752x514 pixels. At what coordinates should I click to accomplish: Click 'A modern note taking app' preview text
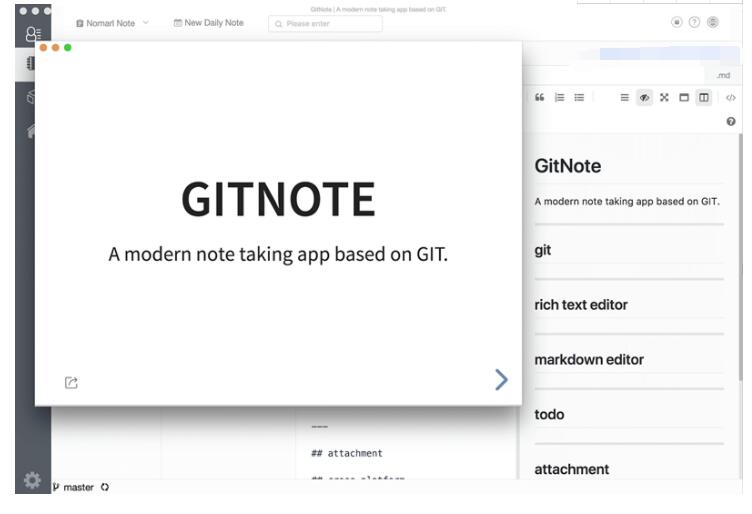point(627,201)
